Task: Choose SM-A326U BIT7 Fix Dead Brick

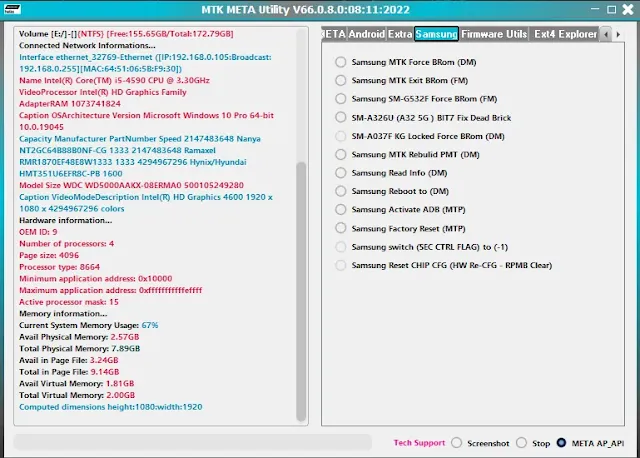Action: 340,118
